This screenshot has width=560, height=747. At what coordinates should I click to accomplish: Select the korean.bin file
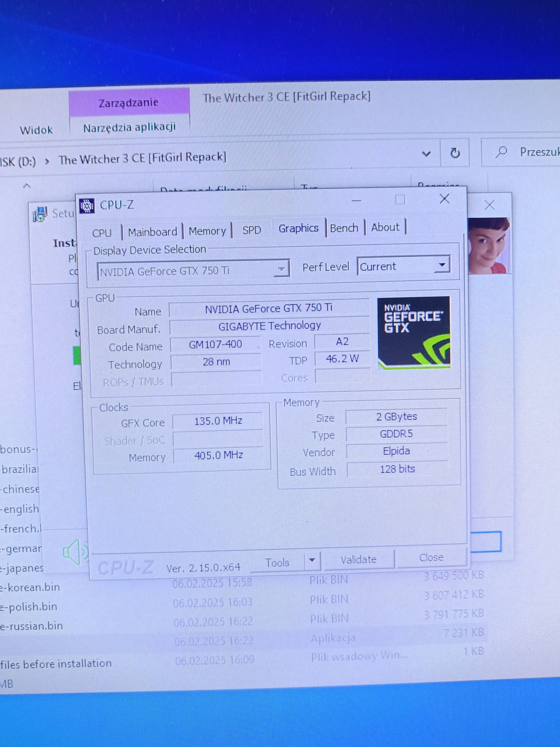pyautogui.click(x=30, y=587)
